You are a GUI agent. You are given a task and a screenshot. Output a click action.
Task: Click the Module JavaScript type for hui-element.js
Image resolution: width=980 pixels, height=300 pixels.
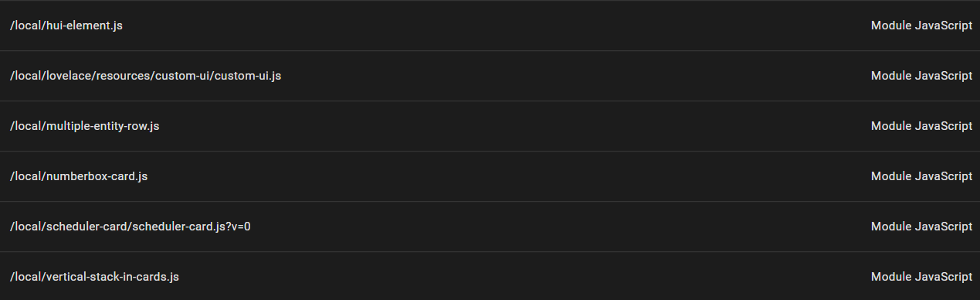coord(921,26)
